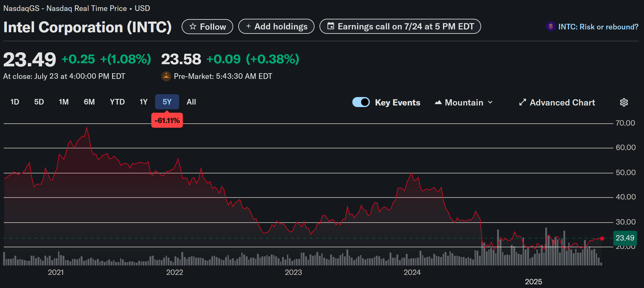The image size is (644, 288).
Task: Click the large 23.49 closing price
Action: [x=30, y=59]
